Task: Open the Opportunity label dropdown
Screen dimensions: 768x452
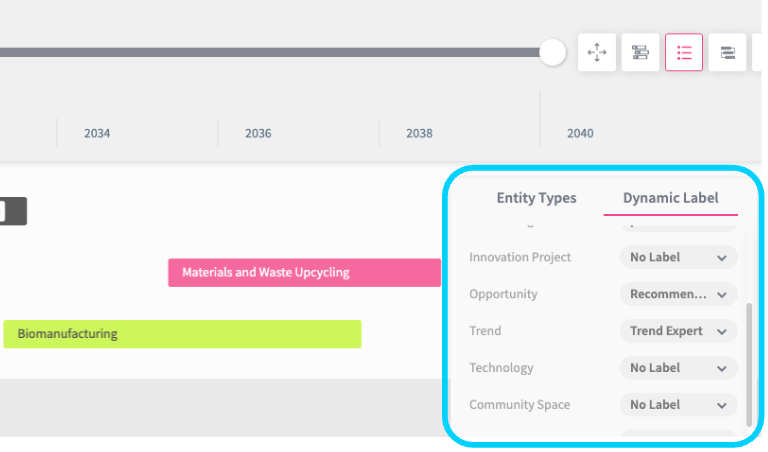Action: (x=678, y=294)
